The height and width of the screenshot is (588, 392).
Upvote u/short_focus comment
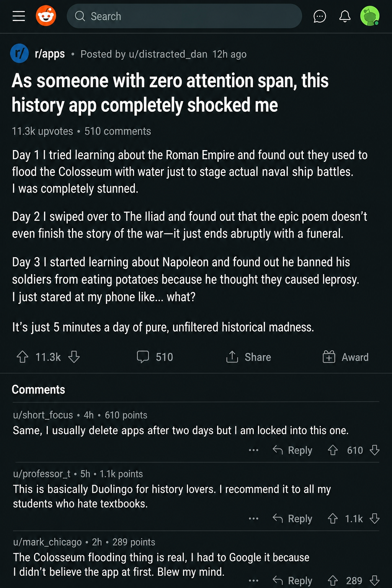(x=333, y=450)
